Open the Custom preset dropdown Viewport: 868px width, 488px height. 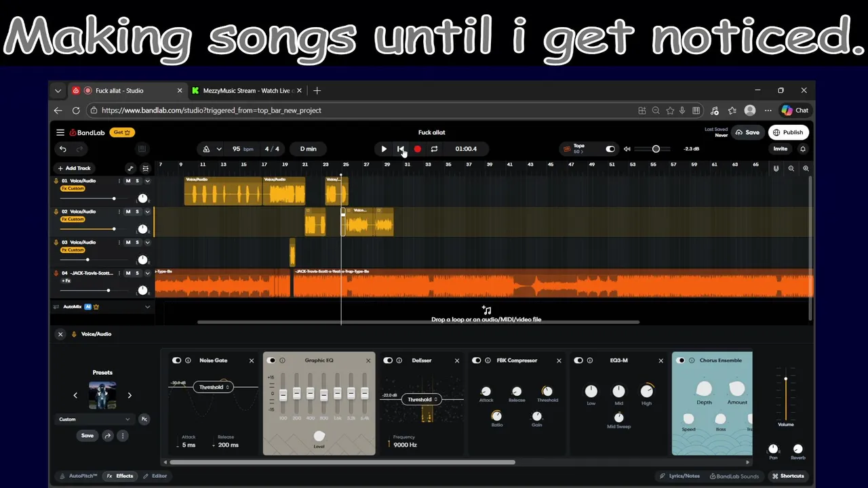point(94,420)
